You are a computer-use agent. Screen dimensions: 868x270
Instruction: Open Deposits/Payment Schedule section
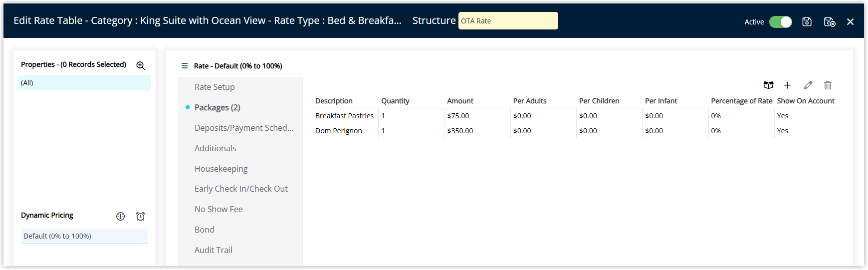coord(244,128)
